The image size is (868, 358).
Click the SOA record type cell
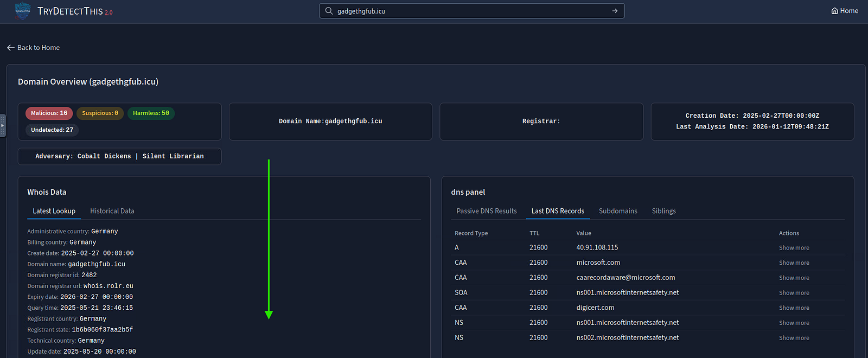click(461, 292)
